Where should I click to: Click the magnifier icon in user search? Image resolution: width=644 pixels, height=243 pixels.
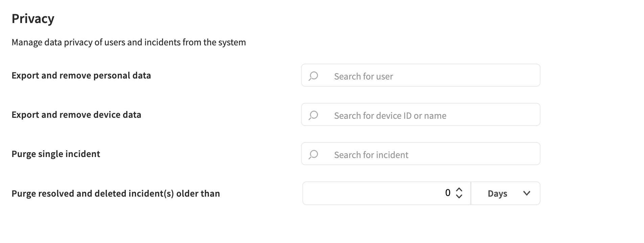(313, 76)
